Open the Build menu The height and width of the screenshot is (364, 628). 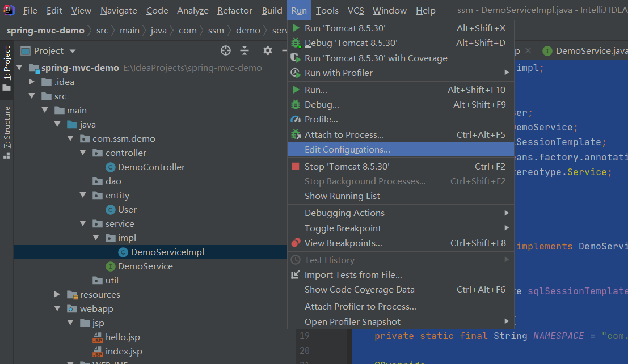pyautogui.click(x=272, y=10)
